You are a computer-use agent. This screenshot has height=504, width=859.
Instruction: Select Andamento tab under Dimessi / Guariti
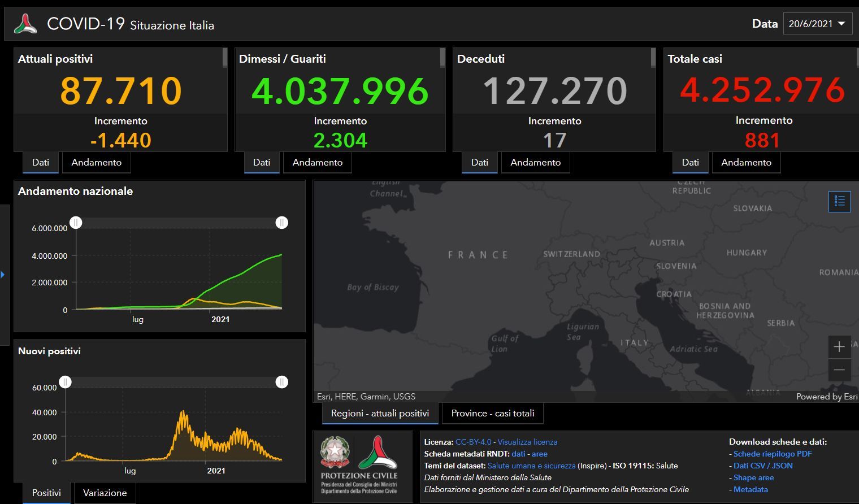[x=317, y=162]
